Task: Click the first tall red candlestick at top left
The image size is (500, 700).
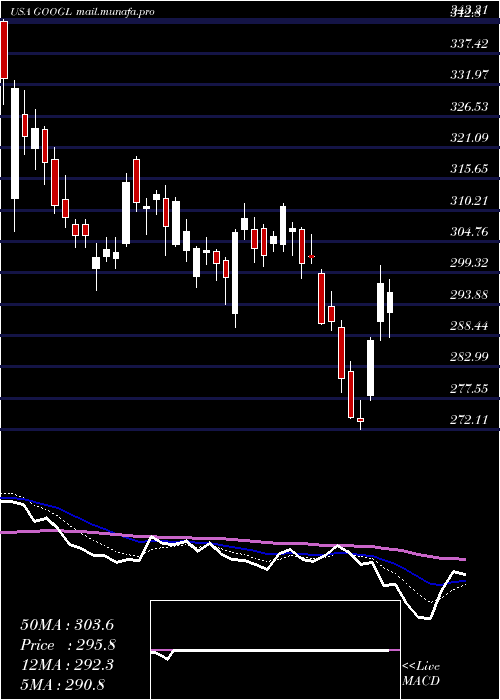Action: (x=4, y=50)
